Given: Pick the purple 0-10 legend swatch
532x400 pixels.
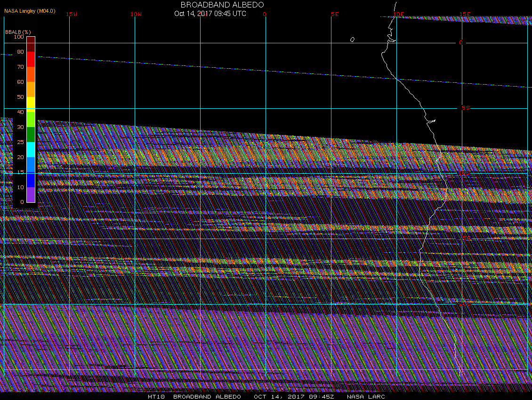Looking at the screenshot, I should pos(31,195).
